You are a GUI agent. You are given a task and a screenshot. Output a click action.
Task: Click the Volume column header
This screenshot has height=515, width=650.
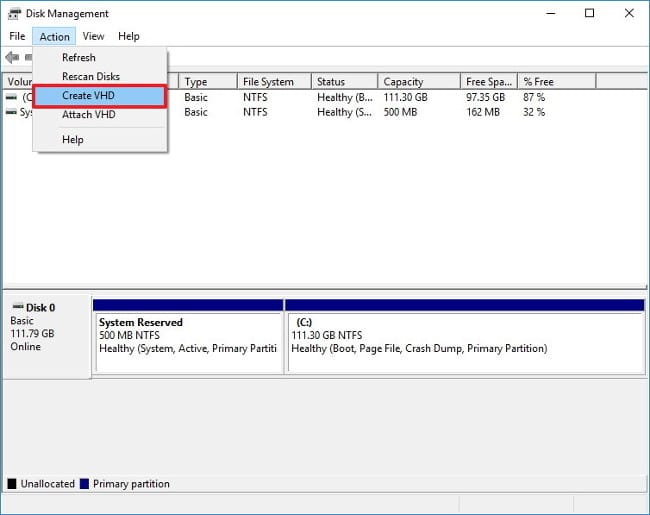pos(18,82)
